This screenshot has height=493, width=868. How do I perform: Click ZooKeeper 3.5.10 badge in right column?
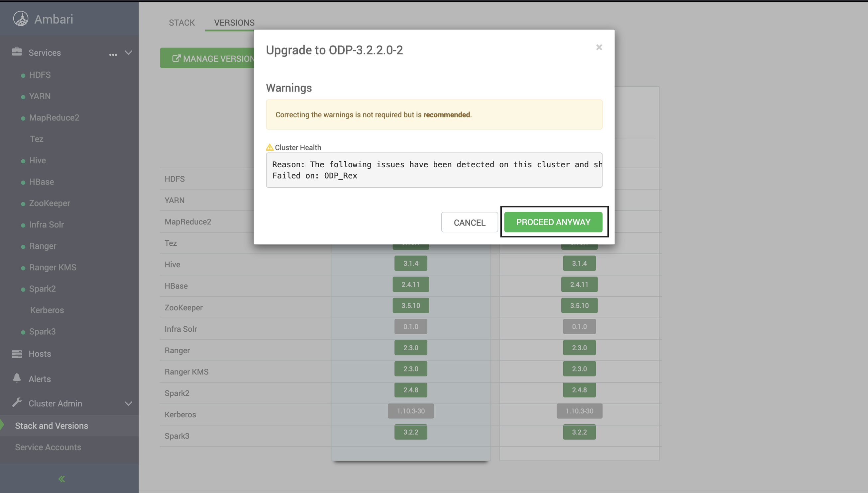tap(579, 305)
